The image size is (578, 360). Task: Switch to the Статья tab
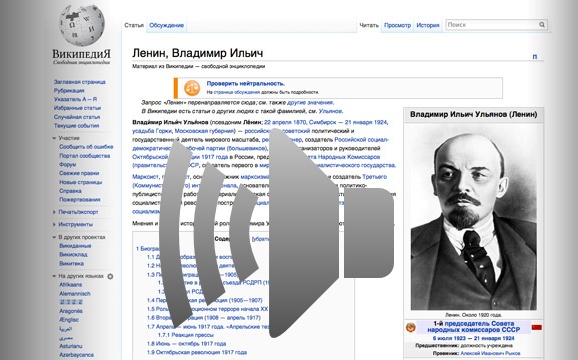(x=134, y=25)
